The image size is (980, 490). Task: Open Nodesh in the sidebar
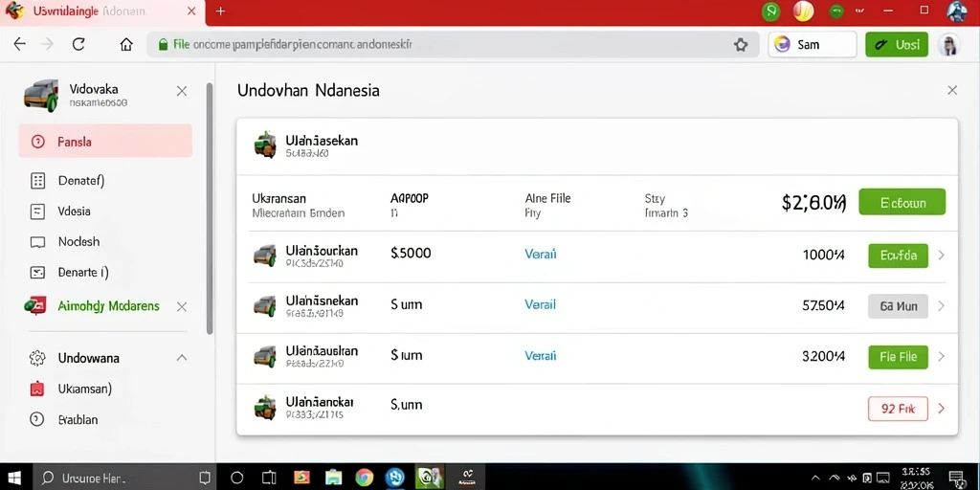tap(78, 241)
